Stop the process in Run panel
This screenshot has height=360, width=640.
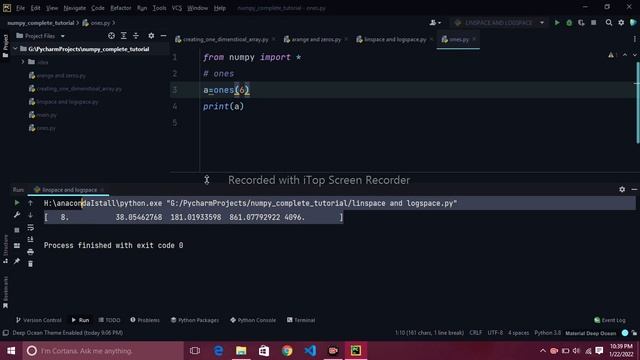(17, 230)
